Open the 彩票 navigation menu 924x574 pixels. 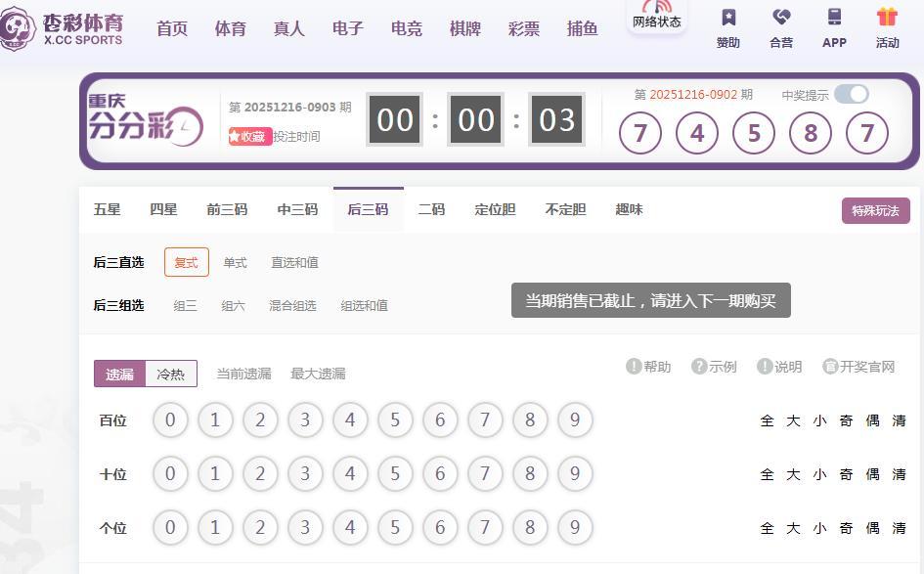click(x=524, y=28)
